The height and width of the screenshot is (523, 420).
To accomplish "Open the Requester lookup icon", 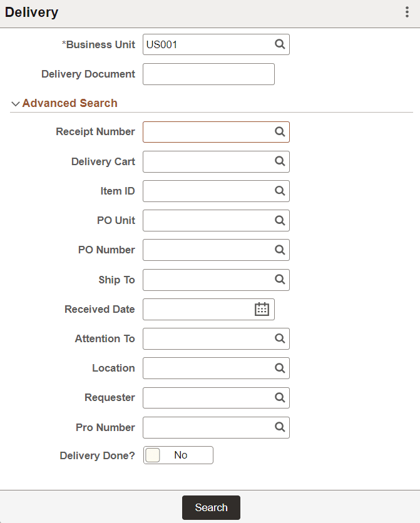I will click(279, 398).
